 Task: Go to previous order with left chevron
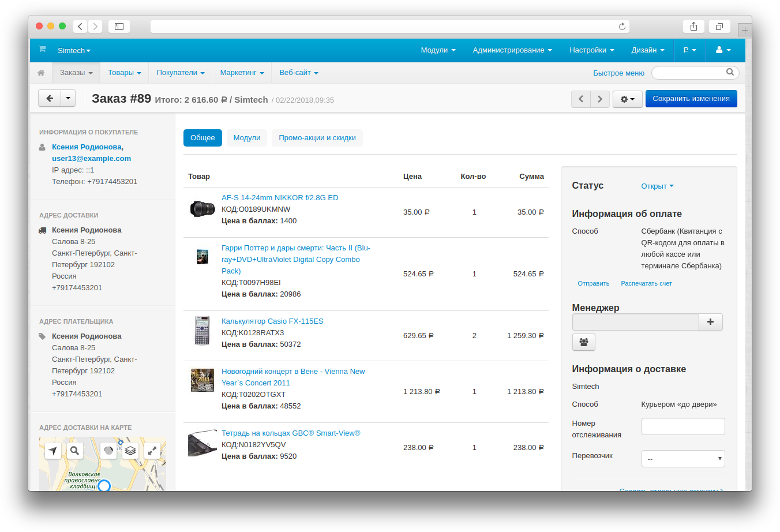coord(581,99)
